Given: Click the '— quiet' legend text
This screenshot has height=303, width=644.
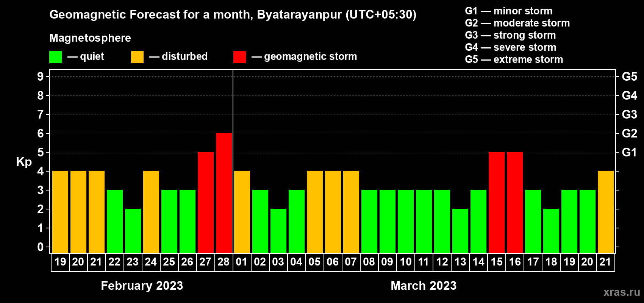Looking at the screenshot, I should point(86,56).
